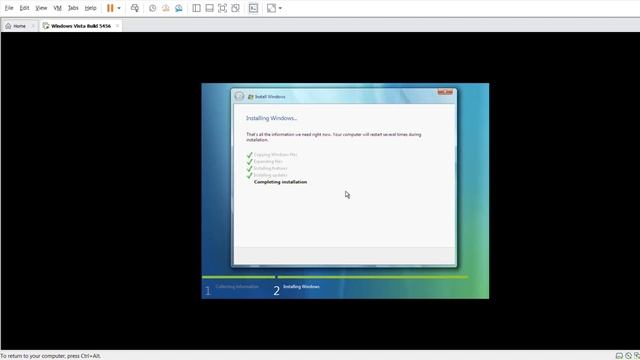Click the 'Expanding files' step
The width and height of the screenshot is (640, 360).
pyautogui.click(x=268, y=162)
